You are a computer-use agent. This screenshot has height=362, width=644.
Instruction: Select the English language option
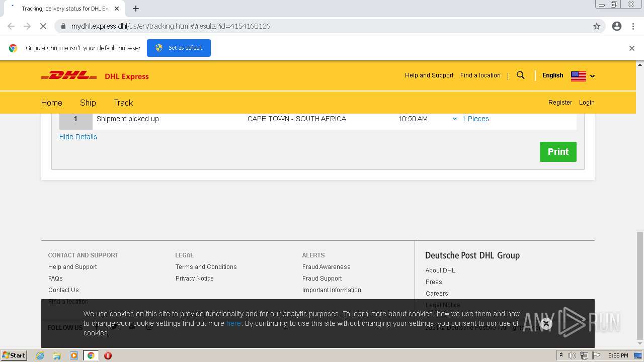(x=553, y=75)
